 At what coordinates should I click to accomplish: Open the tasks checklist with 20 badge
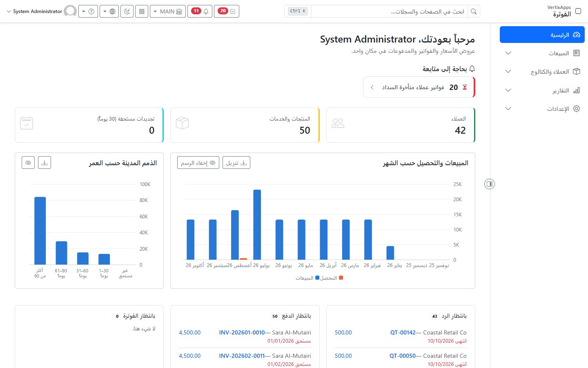coord(227,11)
